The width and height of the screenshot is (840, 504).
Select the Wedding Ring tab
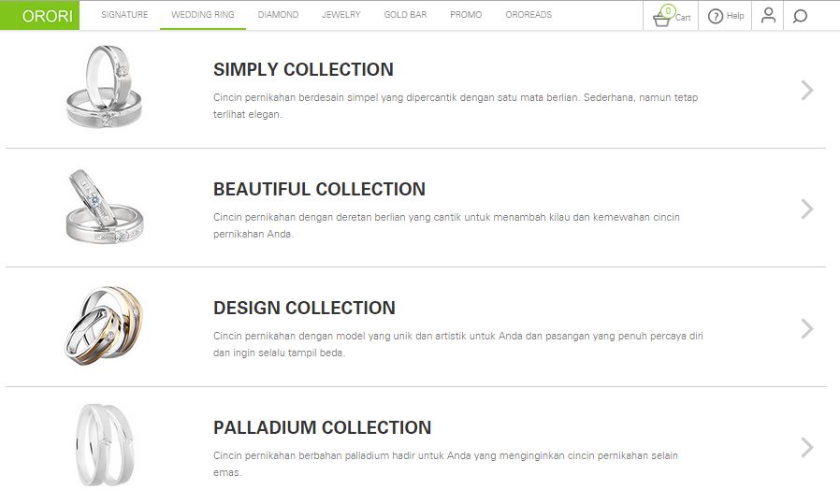202,15
